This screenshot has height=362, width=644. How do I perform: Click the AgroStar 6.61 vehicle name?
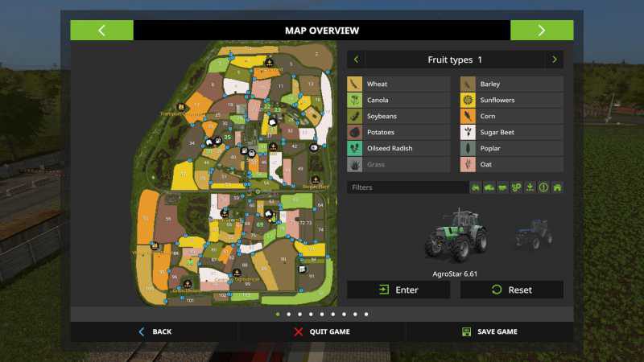point(455,274)
